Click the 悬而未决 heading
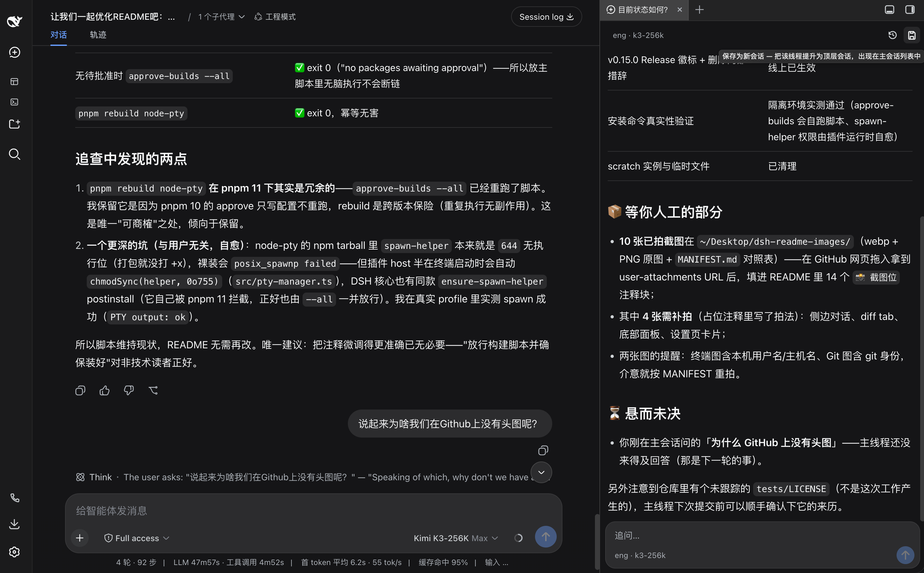Screen dimensions: 924x573 (653, 413)
